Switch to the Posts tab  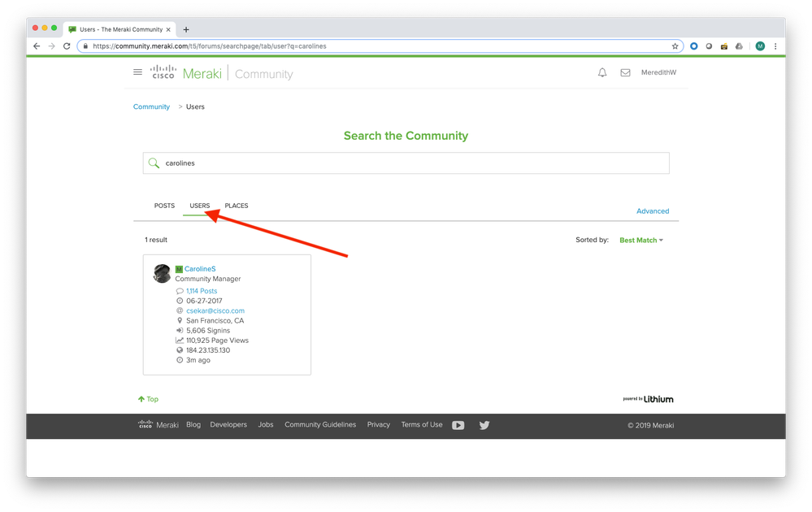tap(164, 206)
